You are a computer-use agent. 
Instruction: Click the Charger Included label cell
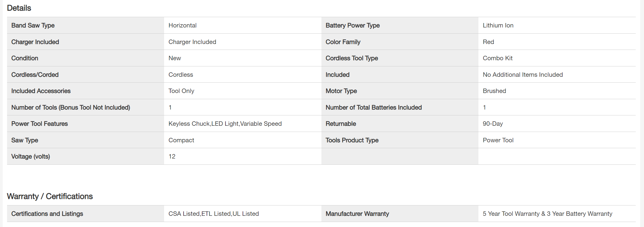click(35, 42)
